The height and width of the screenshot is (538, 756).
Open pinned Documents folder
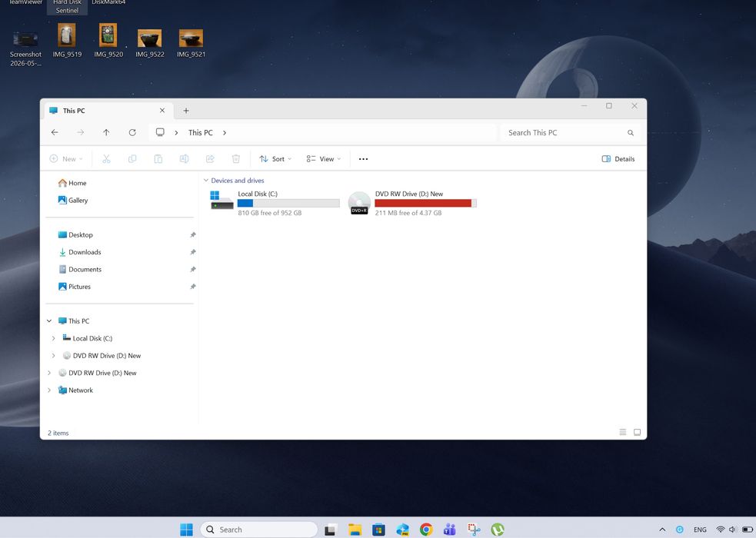click(79, 270)
